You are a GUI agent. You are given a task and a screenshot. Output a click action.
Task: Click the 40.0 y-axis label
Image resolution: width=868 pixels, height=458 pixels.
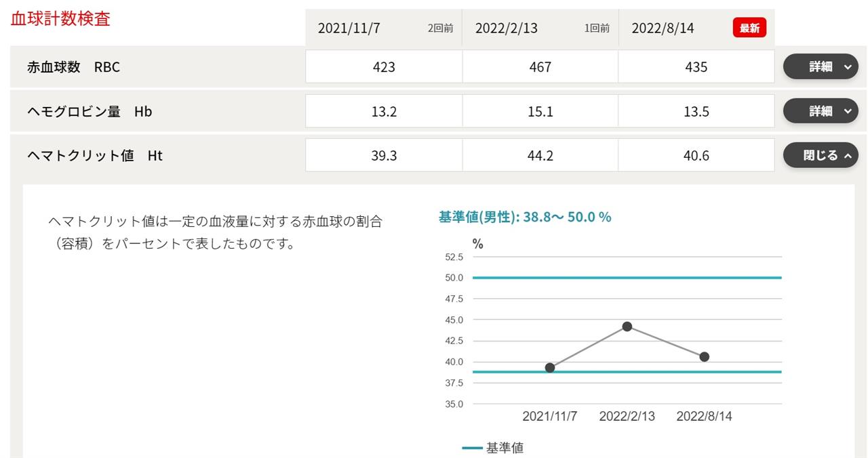pos(454,362)
